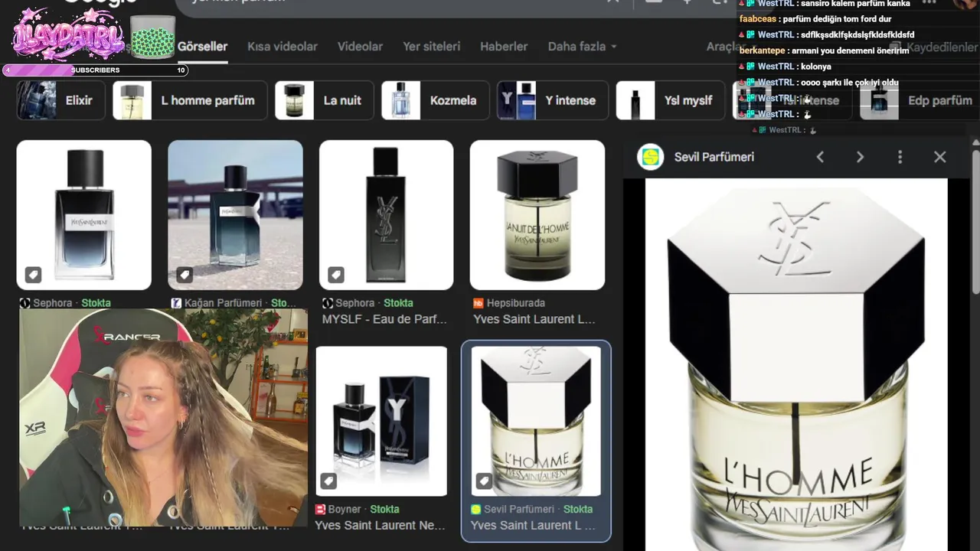Open the Kağan Parfümeri outdoor bottle thumbnail

click(x=235, y=215)
